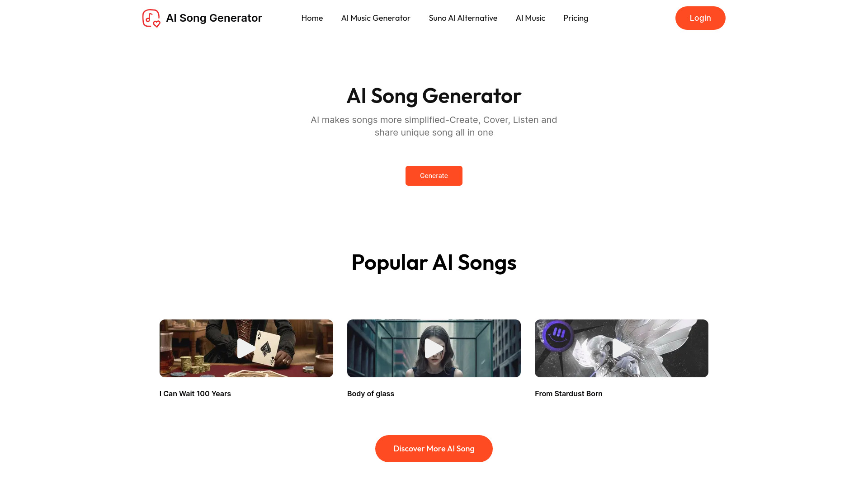Click the Pricing navigation link
868x488 pixels.
tap(576, 17)
